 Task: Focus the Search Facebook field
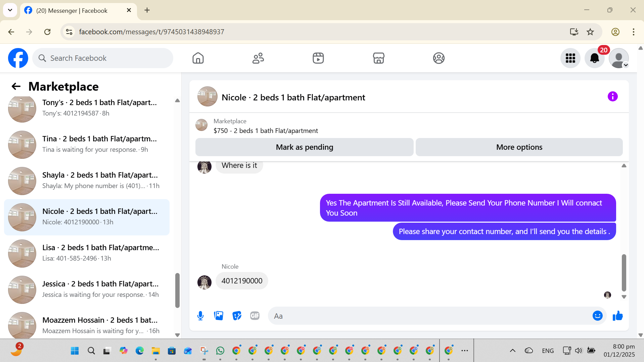pyautogui.click(x=103, y=58)
